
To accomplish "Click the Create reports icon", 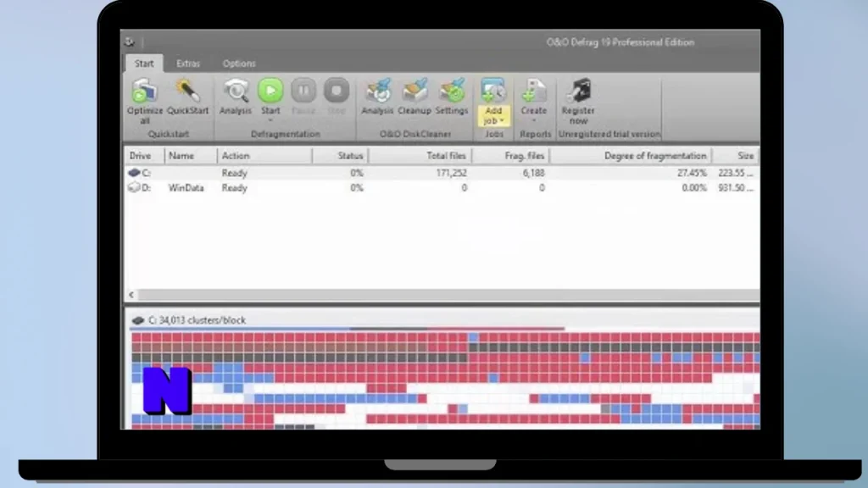I will point(534,91).
